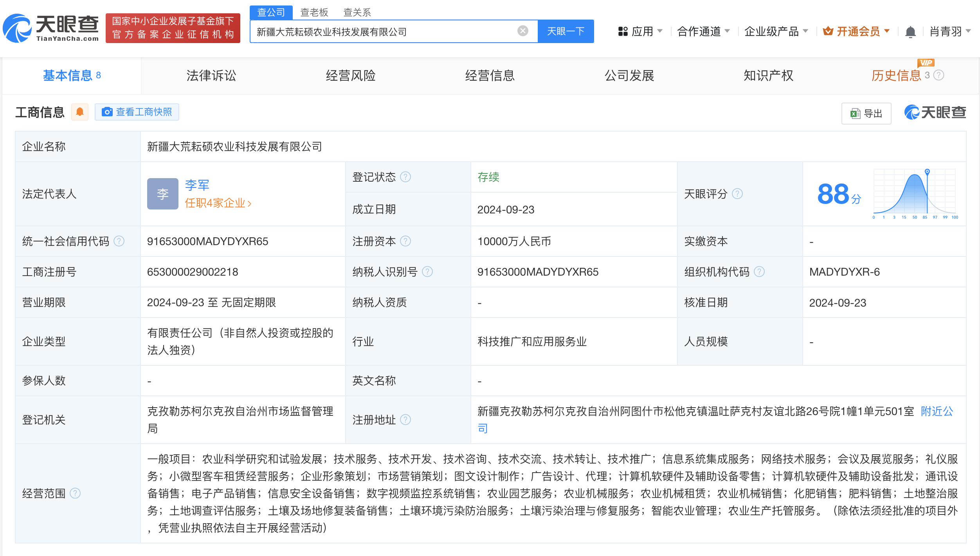
Task: Click 附近公司 link in address
Action: click(x=937, y=412)
